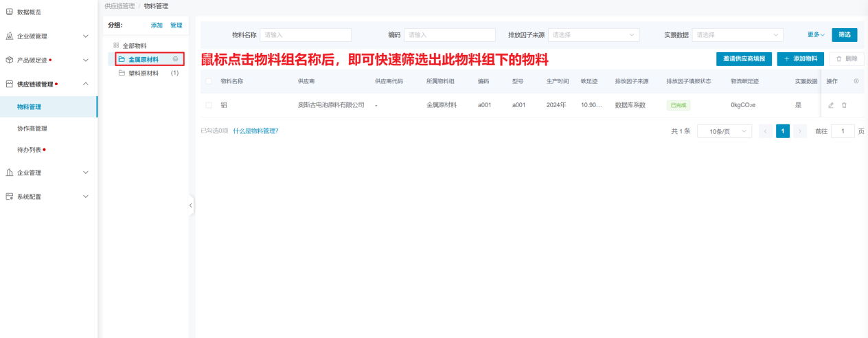Expand 更多 filter options
This screenshot has height=338, width=868.
816,35
